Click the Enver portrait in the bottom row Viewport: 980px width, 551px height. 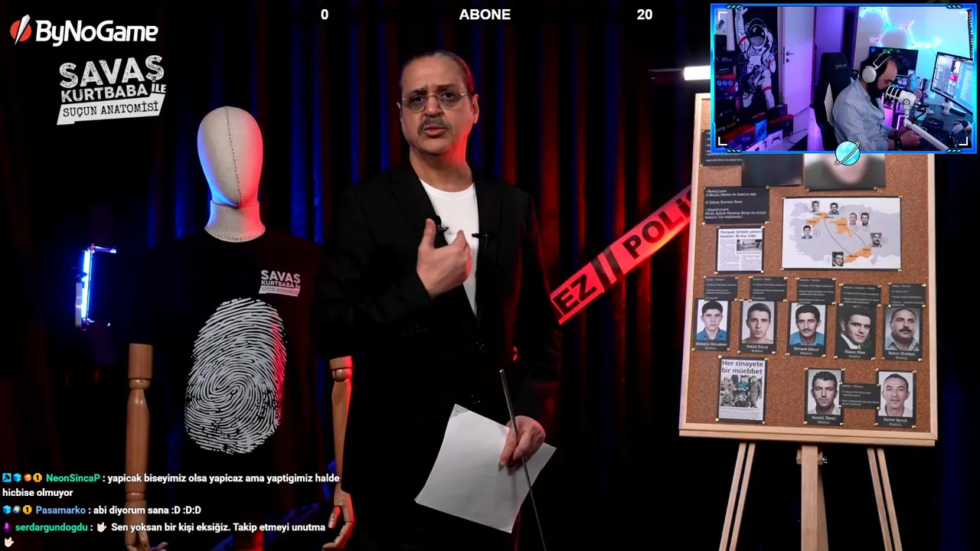[x=895, y=399]
